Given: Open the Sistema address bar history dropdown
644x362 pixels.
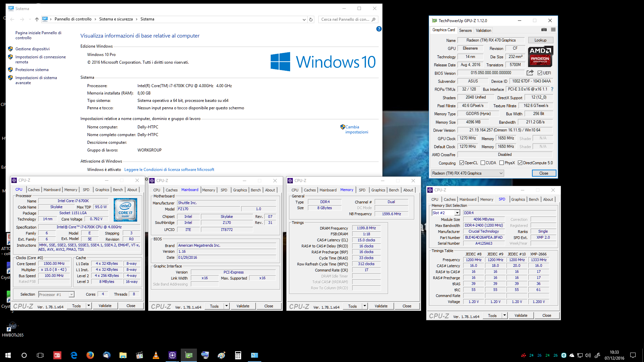Looking at the screenshot, I should point(304,19).
